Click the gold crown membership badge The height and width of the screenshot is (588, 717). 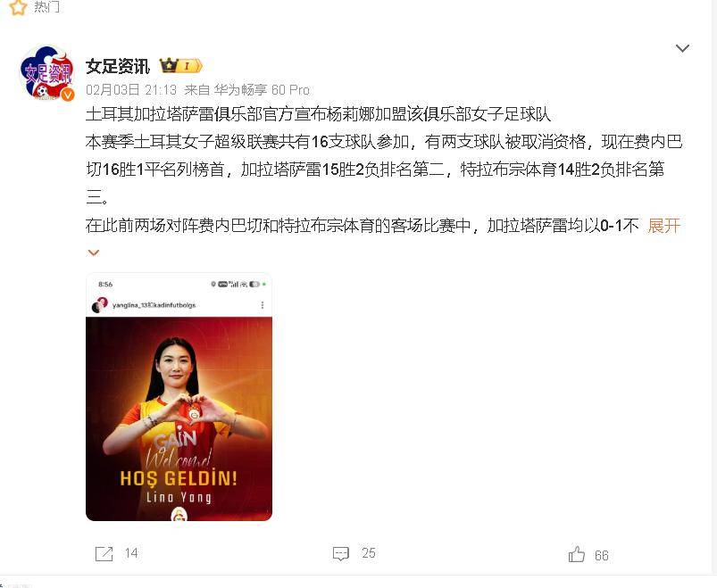click(180, 66)
